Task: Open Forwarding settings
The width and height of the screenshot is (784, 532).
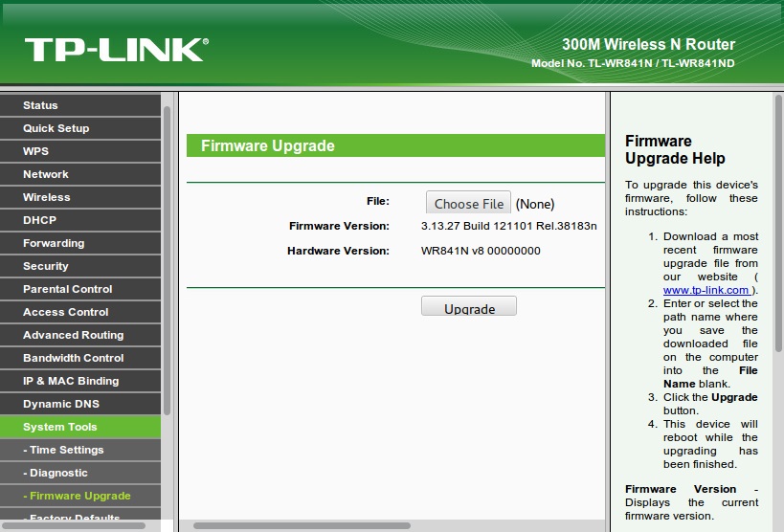Action: (80, 243)
